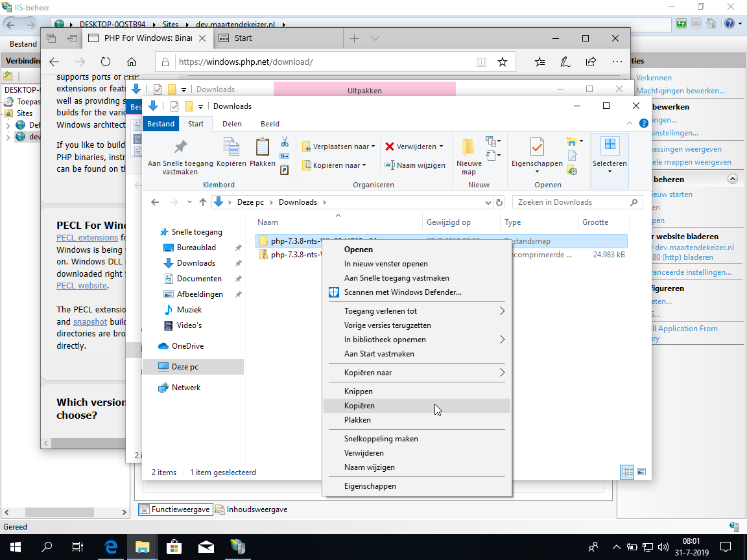Select Bureaublad in the navigation pane
747x560 pixels.
(196, 248)
